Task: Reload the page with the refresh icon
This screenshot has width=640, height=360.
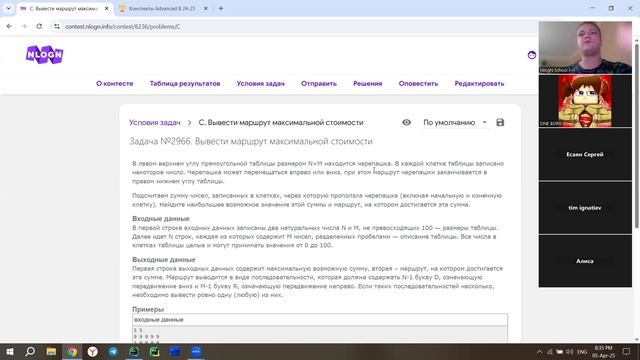Action: [x=39, y=26]
